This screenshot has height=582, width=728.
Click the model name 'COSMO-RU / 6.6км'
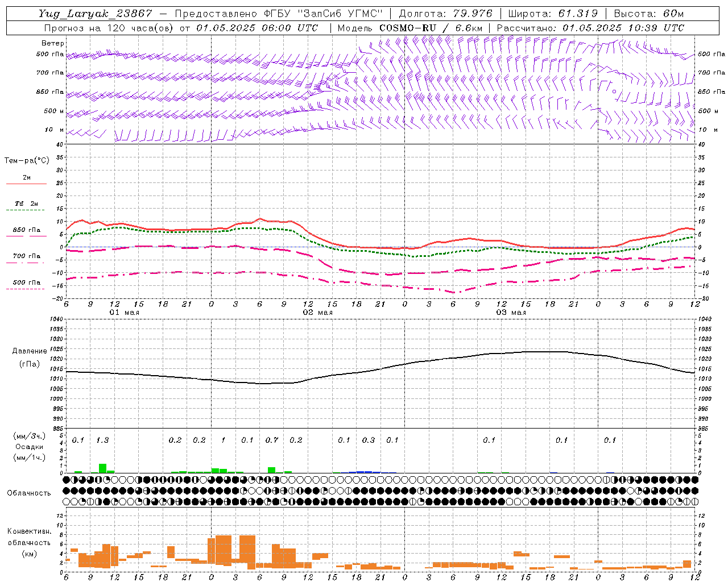coord(431,28)
